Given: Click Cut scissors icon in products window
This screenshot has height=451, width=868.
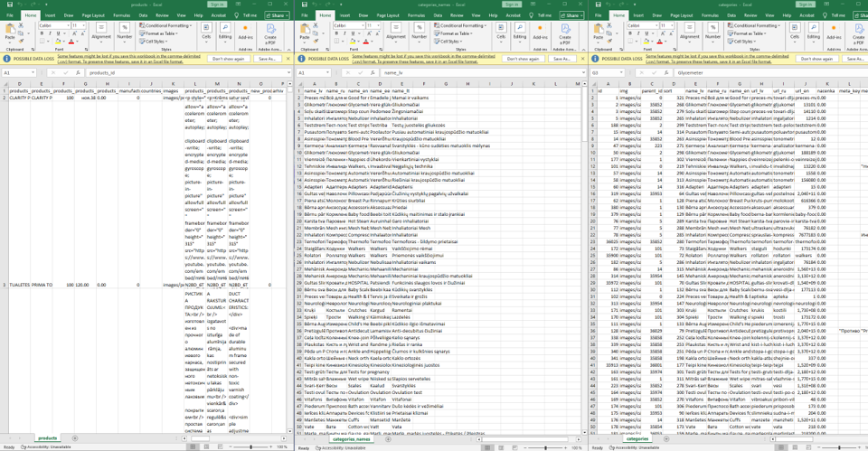Looking at the screenshot, I should point(21,25).
